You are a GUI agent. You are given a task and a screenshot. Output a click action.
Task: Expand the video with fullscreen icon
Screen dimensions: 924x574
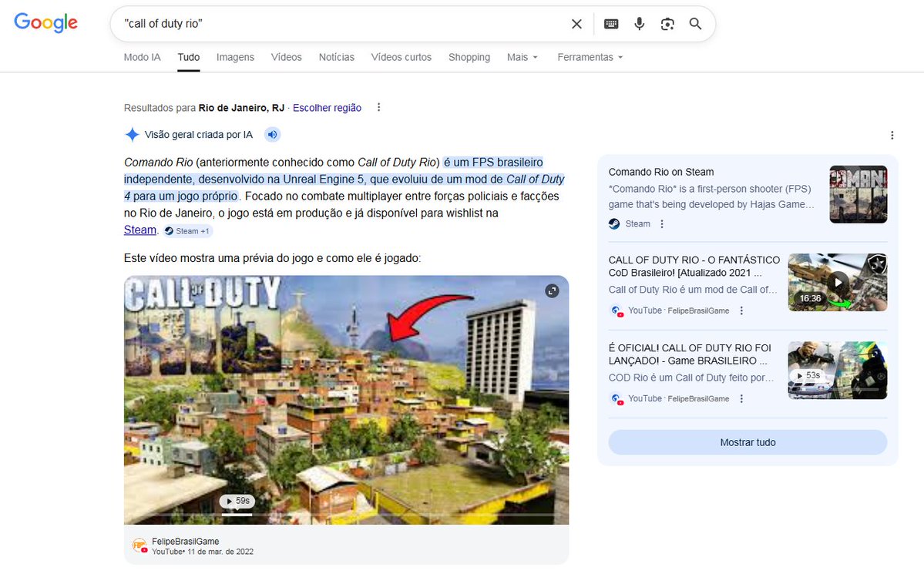point(552,290)
